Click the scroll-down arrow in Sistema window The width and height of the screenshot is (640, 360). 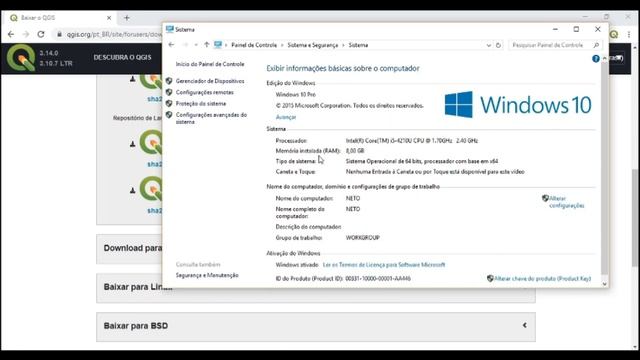(x=604, y=284)
